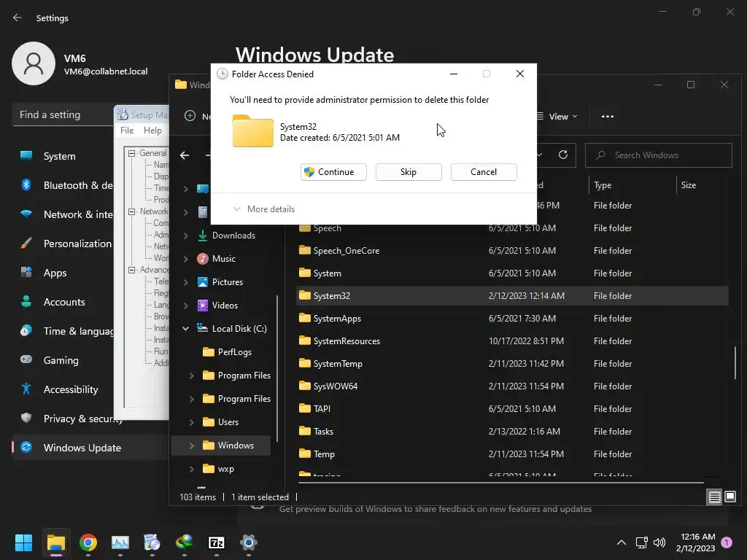Click the Search Windows box
Screen dimensions: 747x560
659,155
